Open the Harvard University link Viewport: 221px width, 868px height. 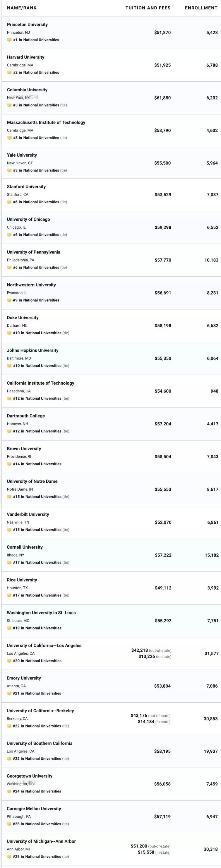(25, 57)
